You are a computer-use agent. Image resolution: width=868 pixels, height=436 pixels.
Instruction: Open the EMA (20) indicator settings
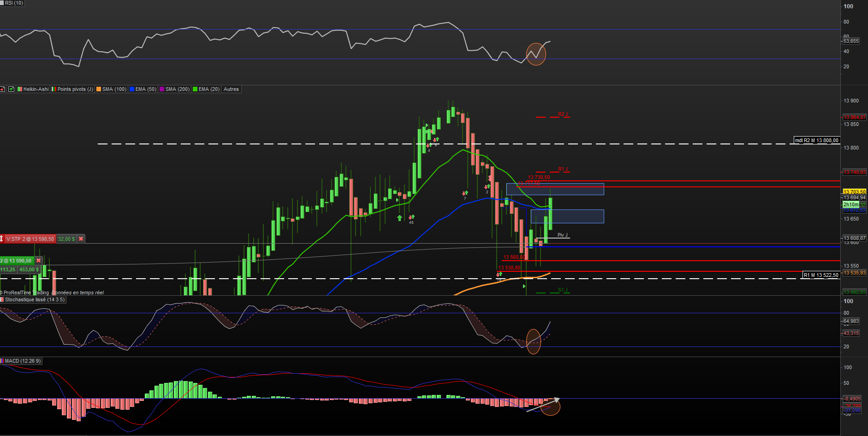(206, 89)
